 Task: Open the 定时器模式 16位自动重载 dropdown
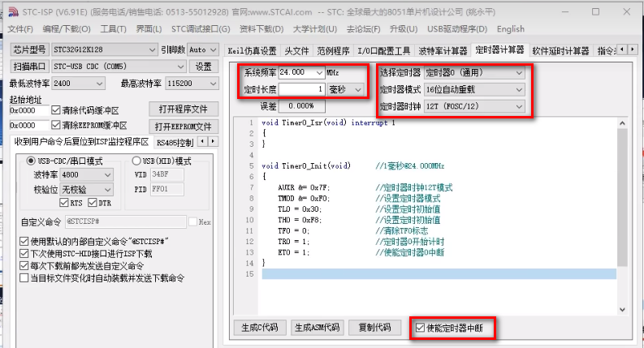click(475, 89)
